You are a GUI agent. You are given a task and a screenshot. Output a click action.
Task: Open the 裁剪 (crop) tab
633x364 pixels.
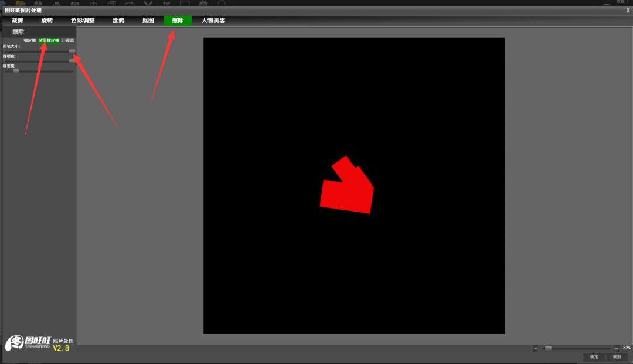pyautogui.click(x=18, y=21)
